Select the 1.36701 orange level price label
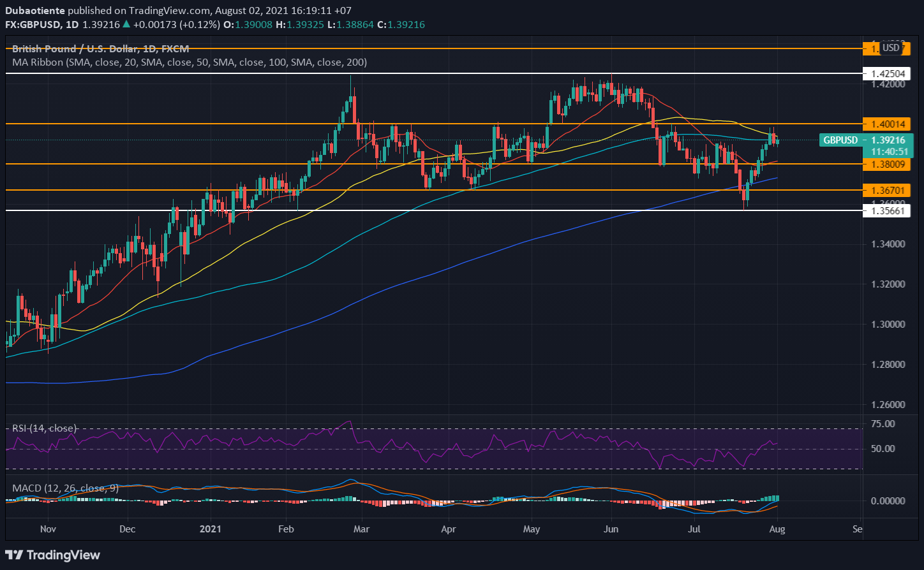 pos(888,190)
